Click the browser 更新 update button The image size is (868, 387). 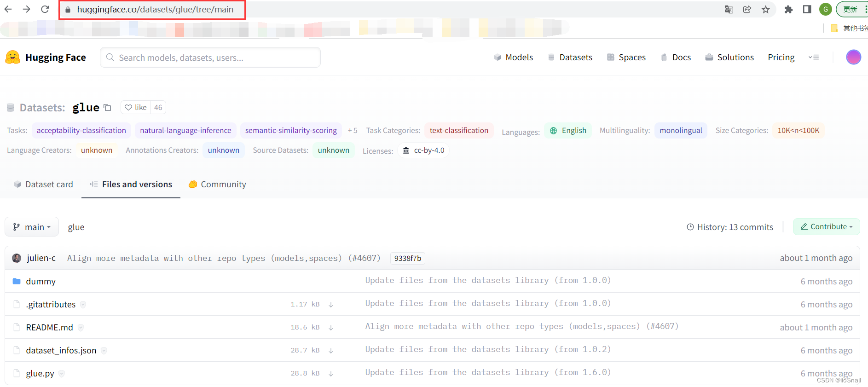click(851, 9)
